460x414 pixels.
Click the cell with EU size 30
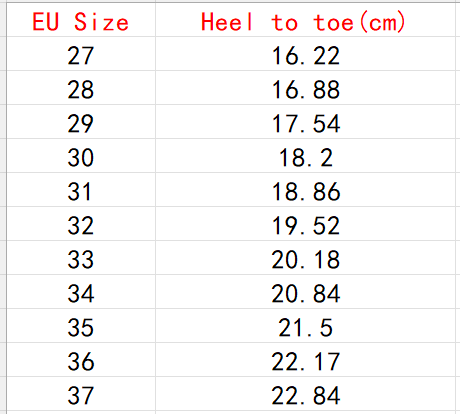click(81, 156)
